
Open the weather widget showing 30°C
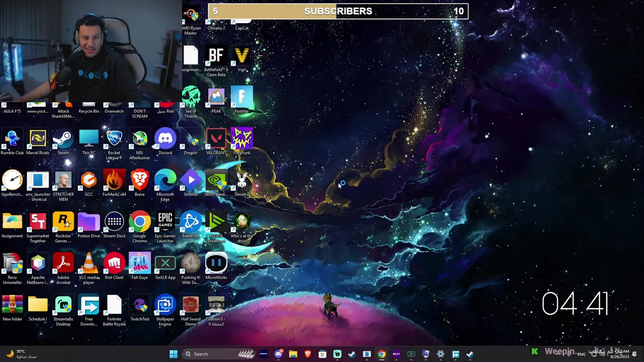point(21,354)
